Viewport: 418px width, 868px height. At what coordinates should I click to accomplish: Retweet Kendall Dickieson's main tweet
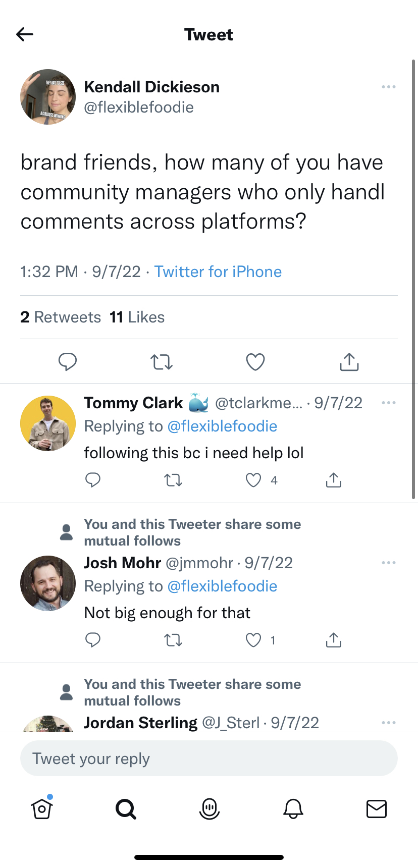pos(162,362)
